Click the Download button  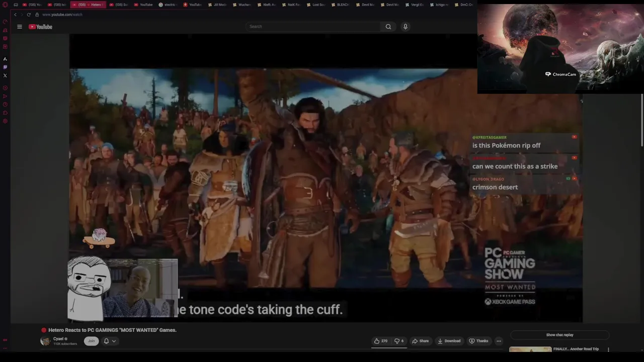click(x=449, y=341)
